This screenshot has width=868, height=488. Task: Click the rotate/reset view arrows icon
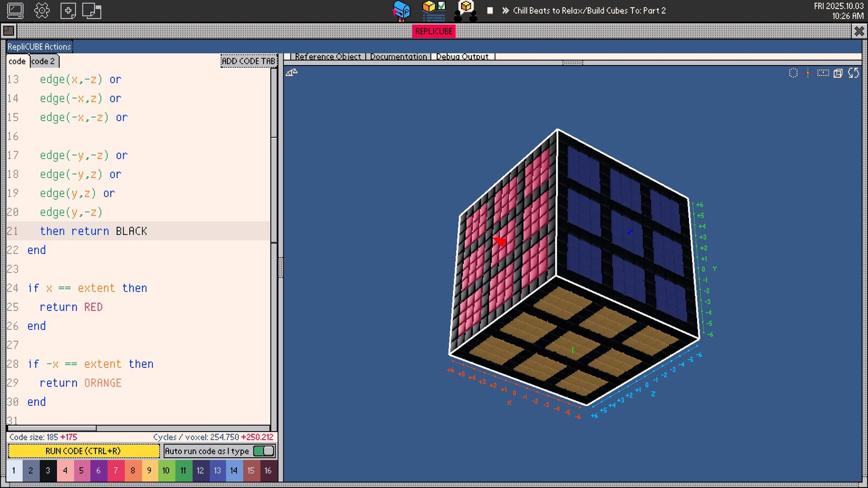pyautogui.click(x=853, y=73)
